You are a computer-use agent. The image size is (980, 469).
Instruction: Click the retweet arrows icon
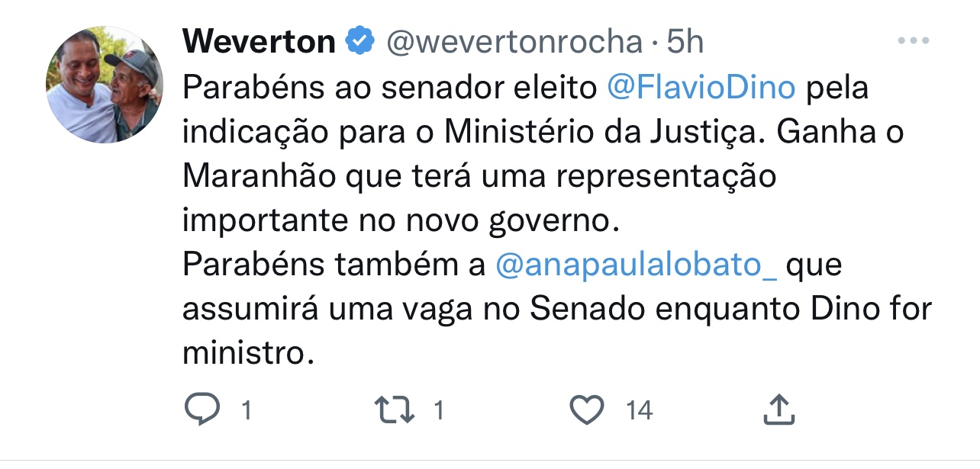396,410
